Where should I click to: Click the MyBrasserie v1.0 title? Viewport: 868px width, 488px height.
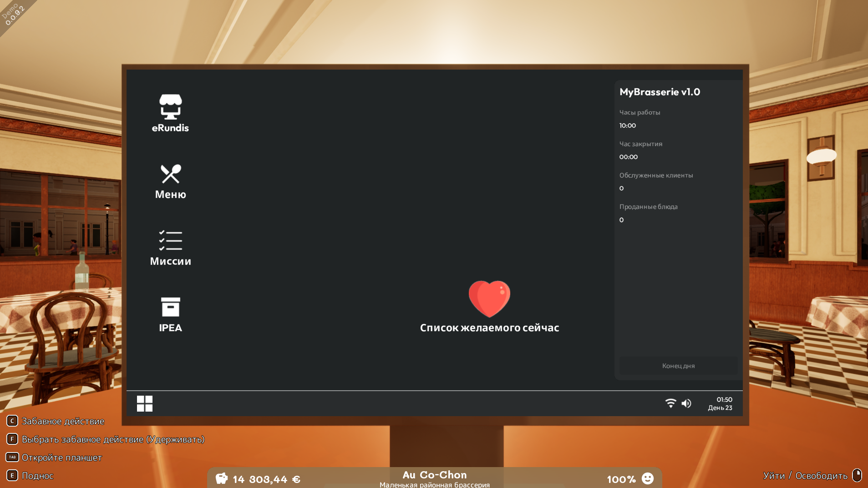660,92
